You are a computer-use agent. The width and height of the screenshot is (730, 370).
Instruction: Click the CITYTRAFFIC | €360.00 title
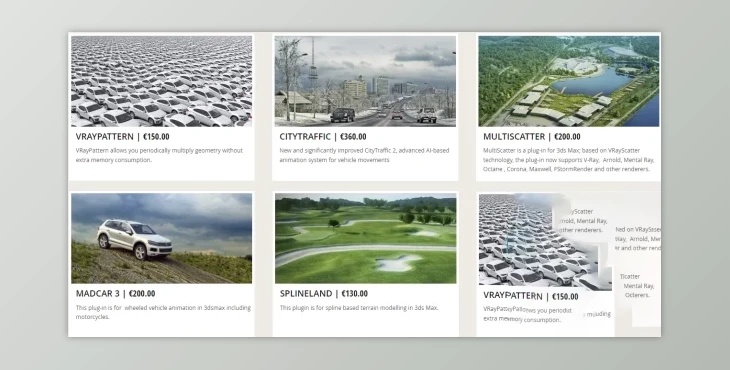[323, 137]
